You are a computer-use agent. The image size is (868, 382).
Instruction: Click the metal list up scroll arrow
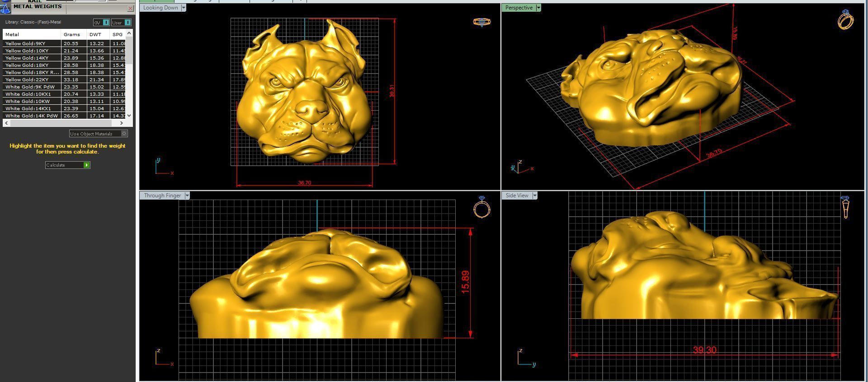(x=129, y=33)
